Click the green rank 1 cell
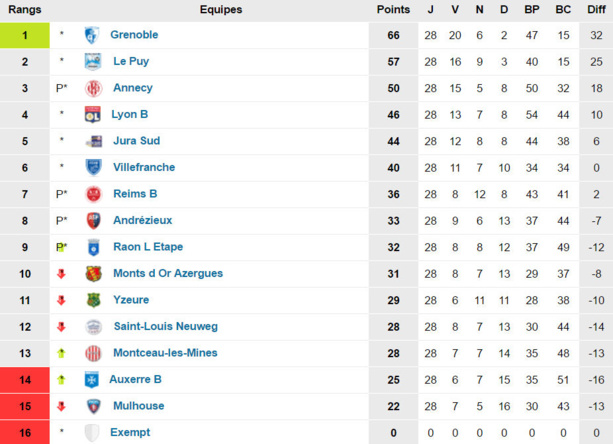Image resolution: width=613 pixels, height=444 pixels. click(x=25, y=35)
